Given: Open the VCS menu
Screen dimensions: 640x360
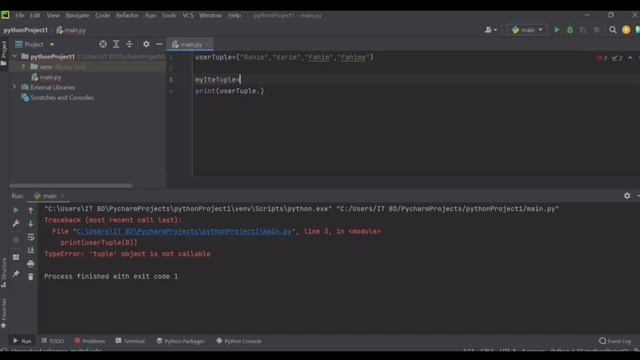Looking at the screenshot, I should click(188, 16).
